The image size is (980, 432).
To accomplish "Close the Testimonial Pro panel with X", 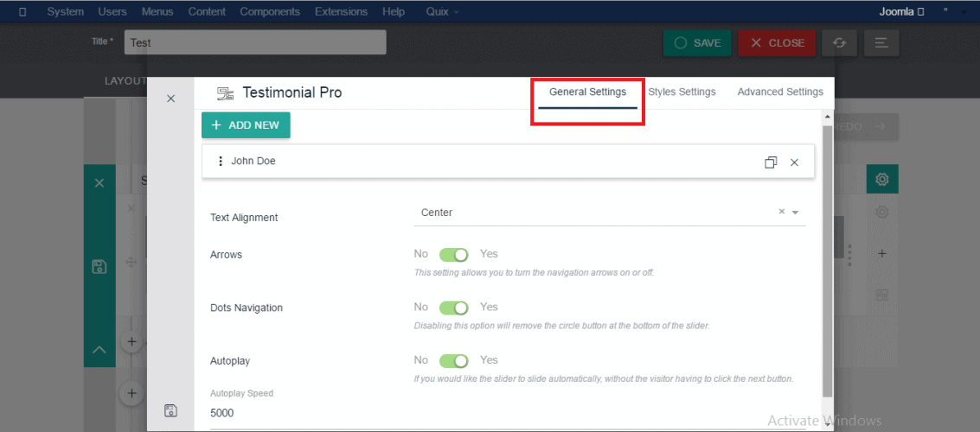I will pos(170,98).
